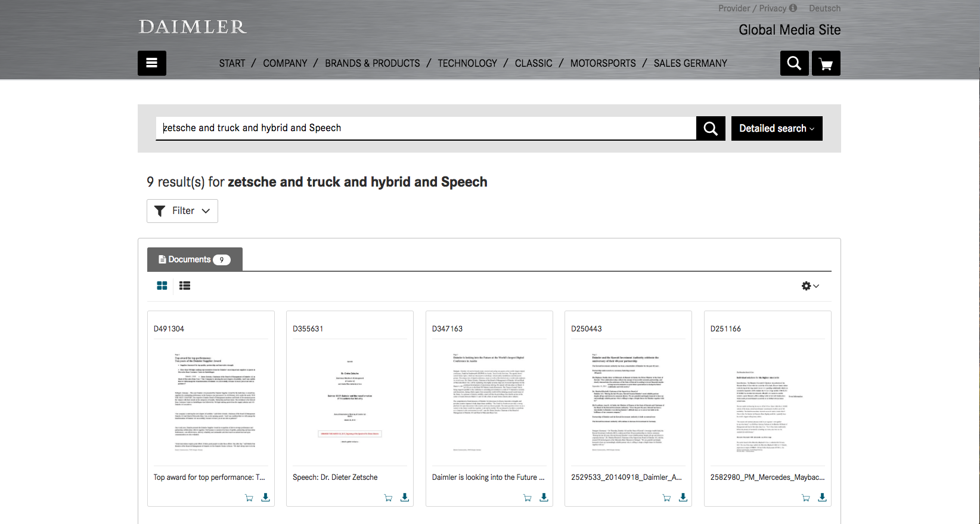Add document D347163 to cart

(x=528, y=498)
